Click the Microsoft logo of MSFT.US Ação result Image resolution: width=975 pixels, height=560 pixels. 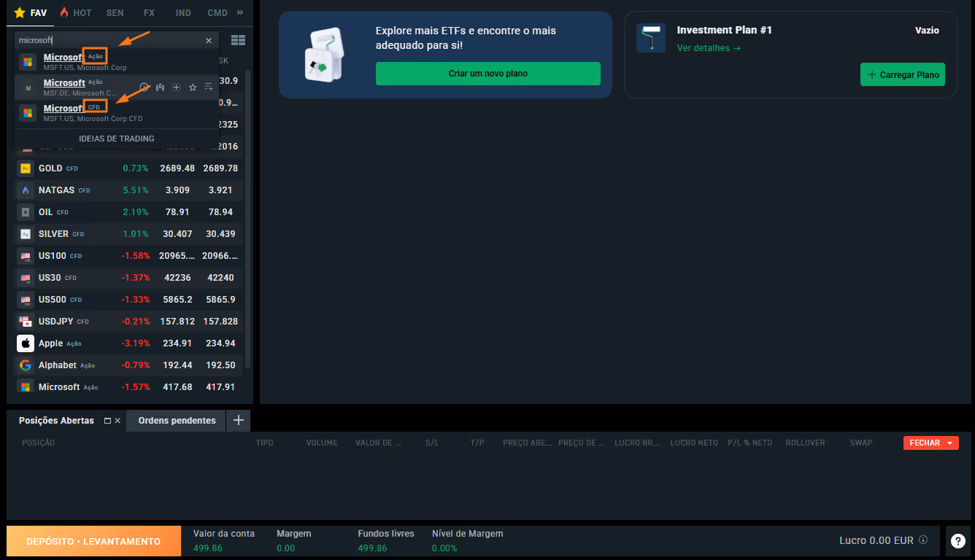click(x=28, y=62)
